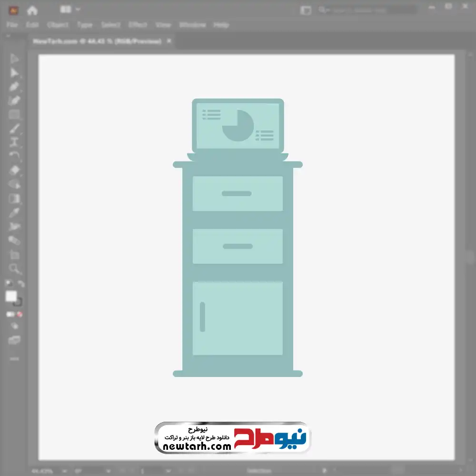Swap fill and stroke colors
Viewport: 476px width, 476px height.
[x=21, y=284]
